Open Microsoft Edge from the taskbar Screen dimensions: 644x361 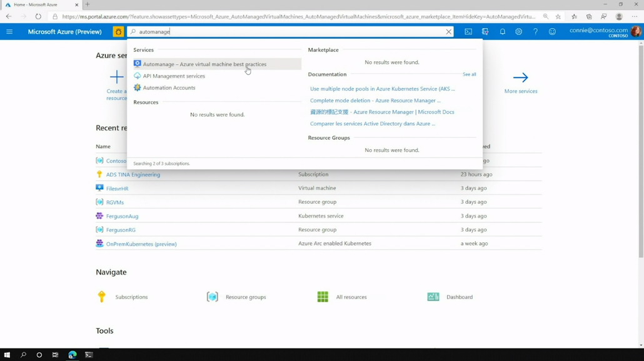[x=72, y=355]
